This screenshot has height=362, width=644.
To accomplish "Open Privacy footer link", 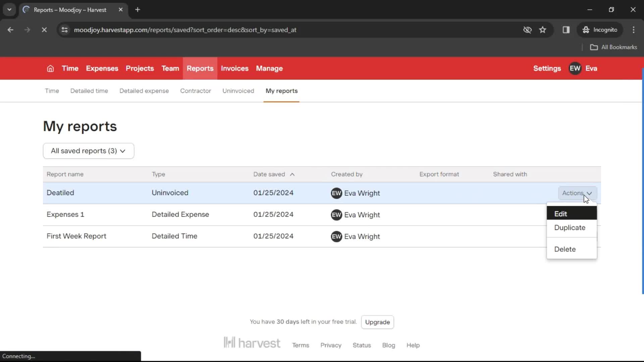I will [x=331, y=345].
